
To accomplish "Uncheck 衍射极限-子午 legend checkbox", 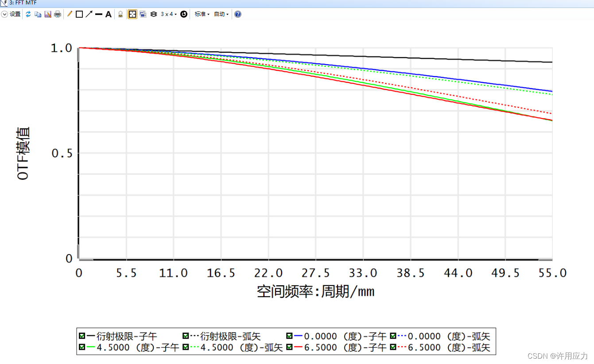I will (x=82, y=336).
